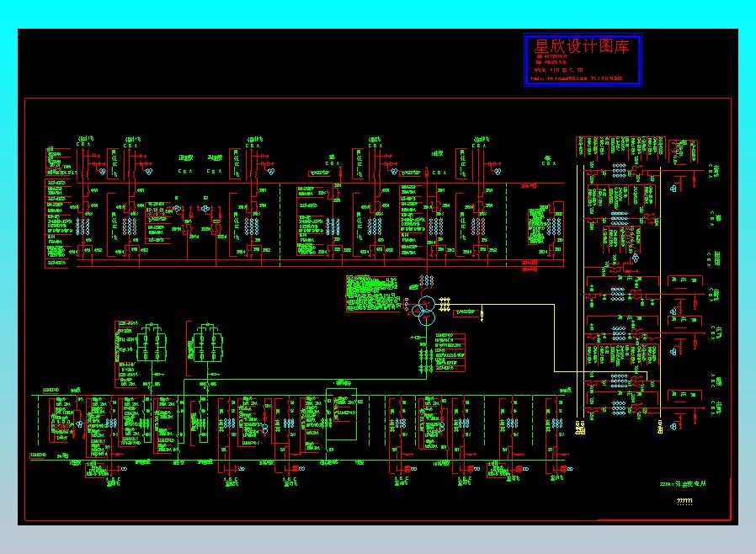
Task: Select the yellow fuse symbol on the yellow feeder
Action: coord(482,314)
